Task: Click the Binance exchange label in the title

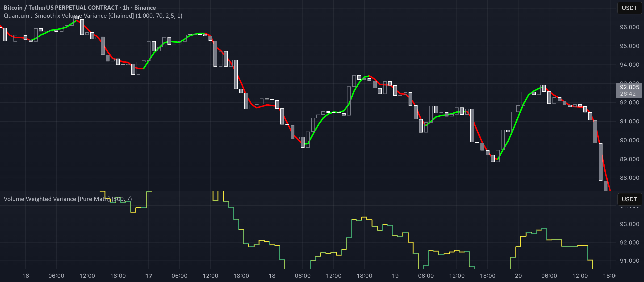Action: coord(145,8)
